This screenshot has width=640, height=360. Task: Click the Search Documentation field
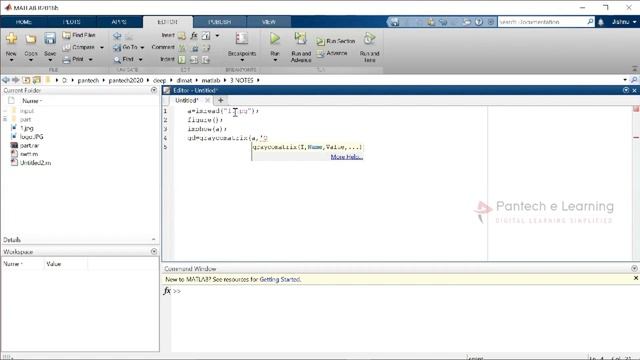point(542,22)
